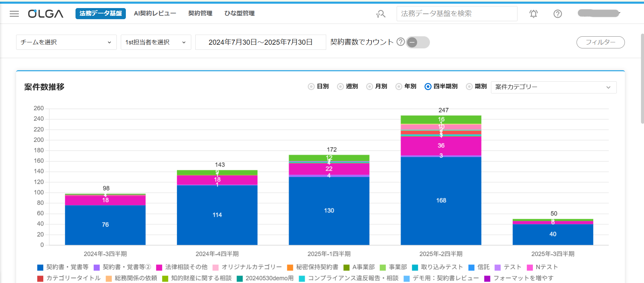The height and width of the screenshot is (283, 644).
Task: Click the 案件数推移 chart title
Action: click(44, 87)
